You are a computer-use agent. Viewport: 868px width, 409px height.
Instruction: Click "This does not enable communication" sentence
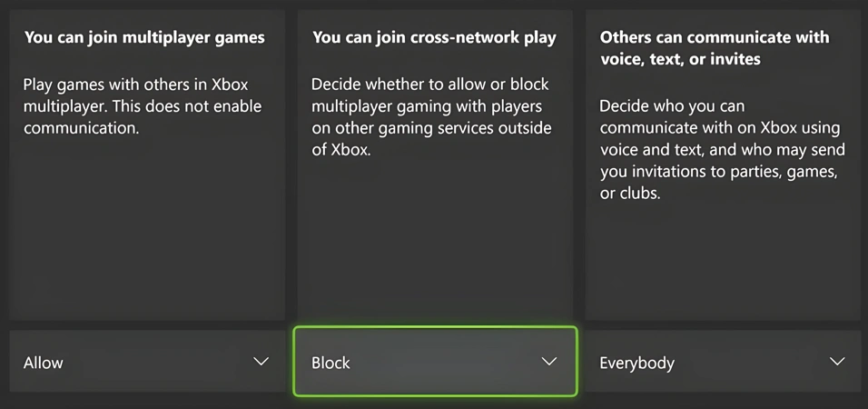pyautogui.click(x=143, y=117)
